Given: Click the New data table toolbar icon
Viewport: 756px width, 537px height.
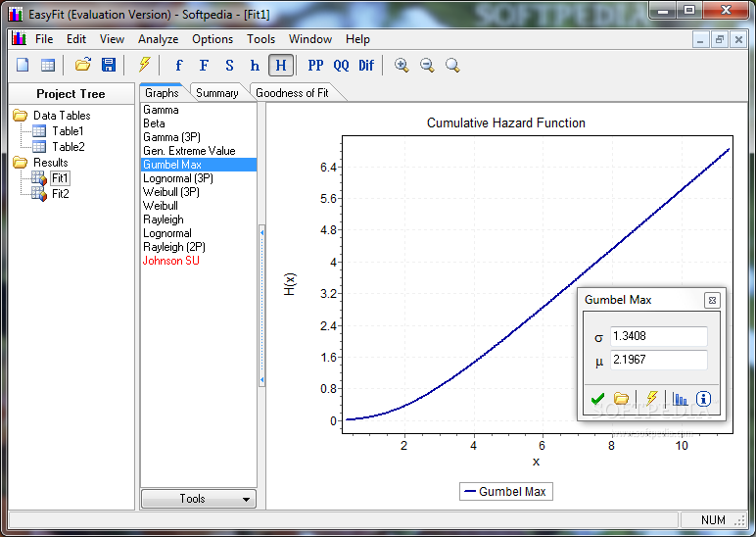Looking at the screenshot, I should click(48, 65).
